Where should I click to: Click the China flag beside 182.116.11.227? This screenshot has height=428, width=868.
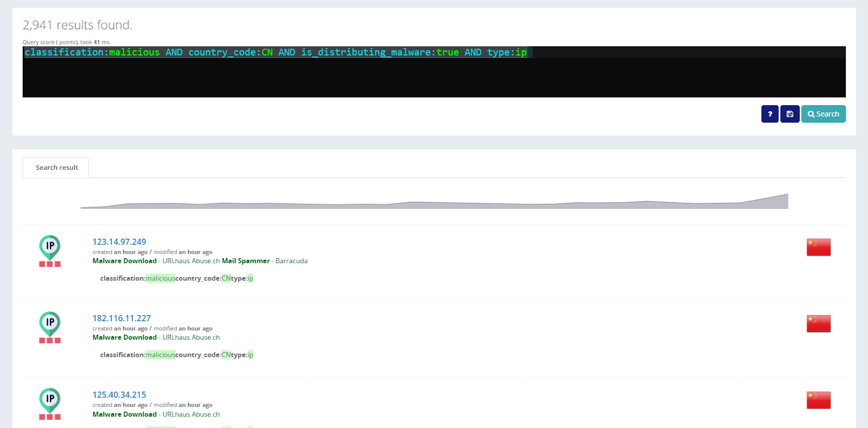pos(818,323)
